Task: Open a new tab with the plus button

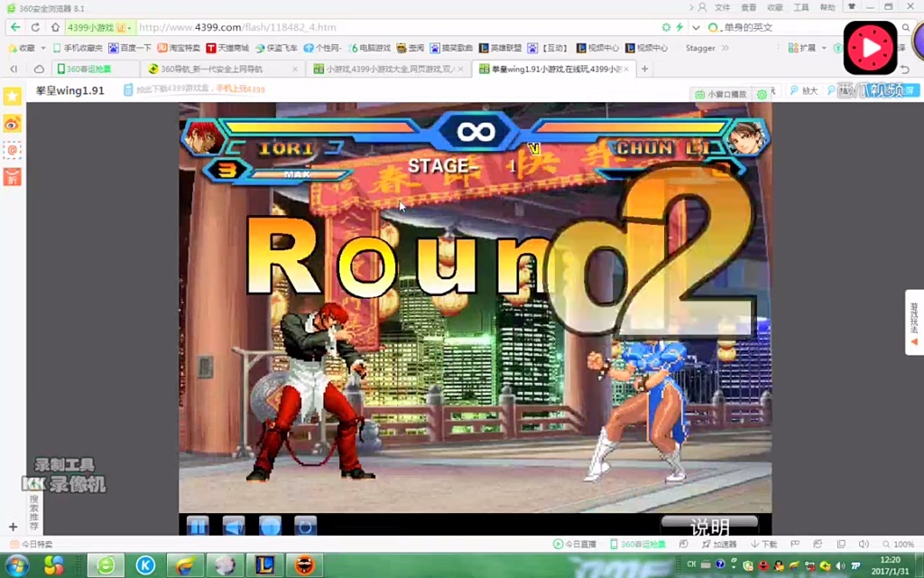Action: [644, 69]
